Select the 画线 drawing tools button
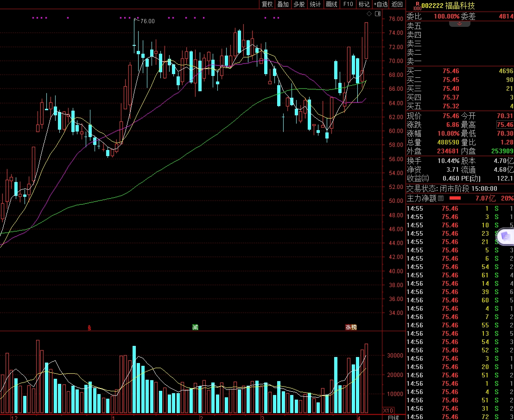Image resolution: width=514 pixels, height=420 pixels. pos(331,5)
